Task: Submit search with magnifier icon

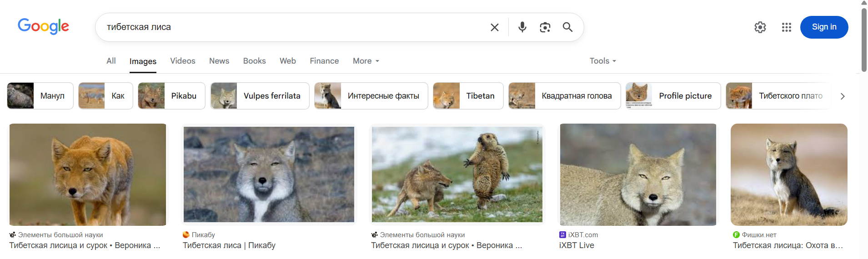Action: [x=567, y=27]
